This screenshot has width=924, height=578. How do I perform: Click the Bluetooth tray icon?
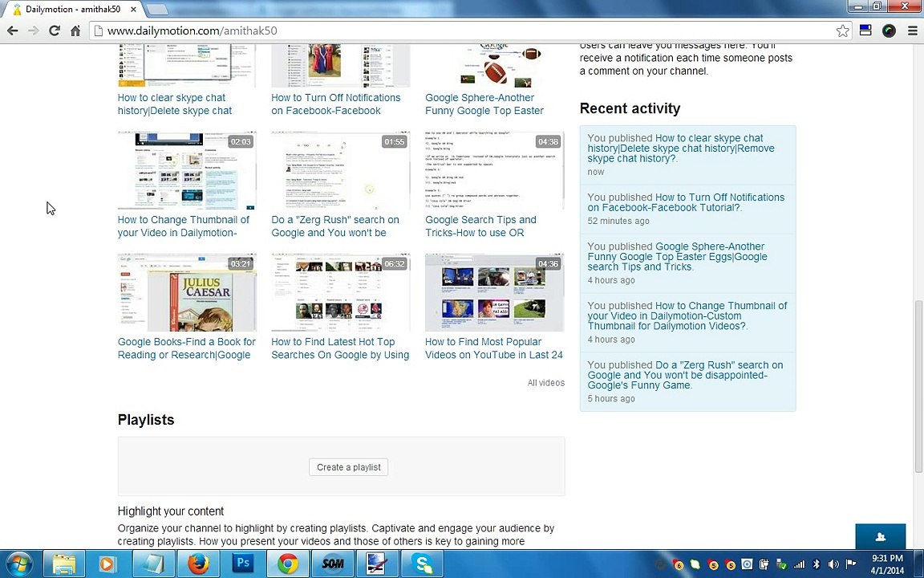817,564
